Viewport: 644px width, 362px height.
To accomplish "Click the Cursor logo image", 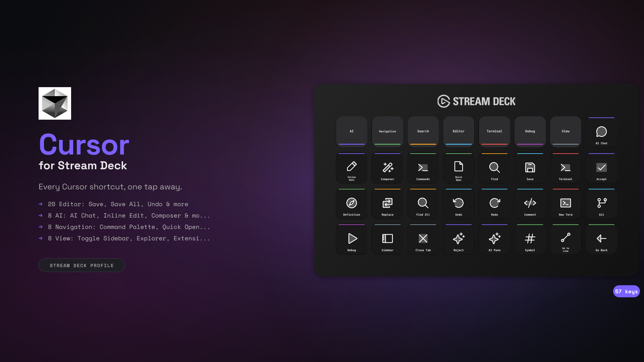I will pos(55,103).
